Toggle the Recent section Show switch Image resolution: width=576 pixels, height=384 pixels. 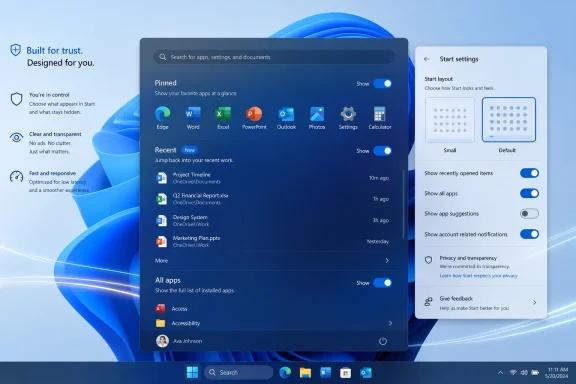382,151
